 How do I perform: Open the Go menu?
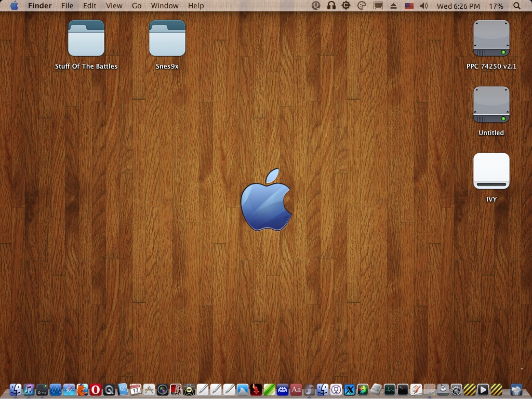tap(137, 6)
